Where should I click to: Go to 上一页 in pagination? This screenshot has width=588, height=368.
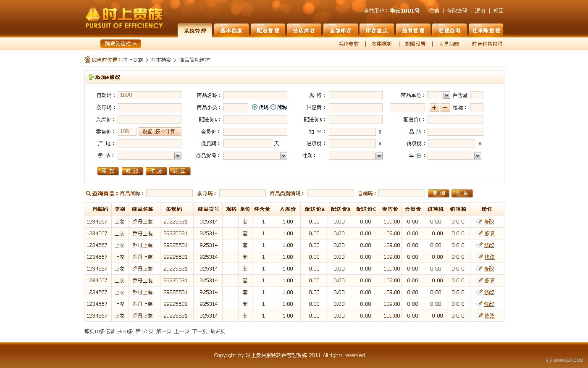coord(182,331)
